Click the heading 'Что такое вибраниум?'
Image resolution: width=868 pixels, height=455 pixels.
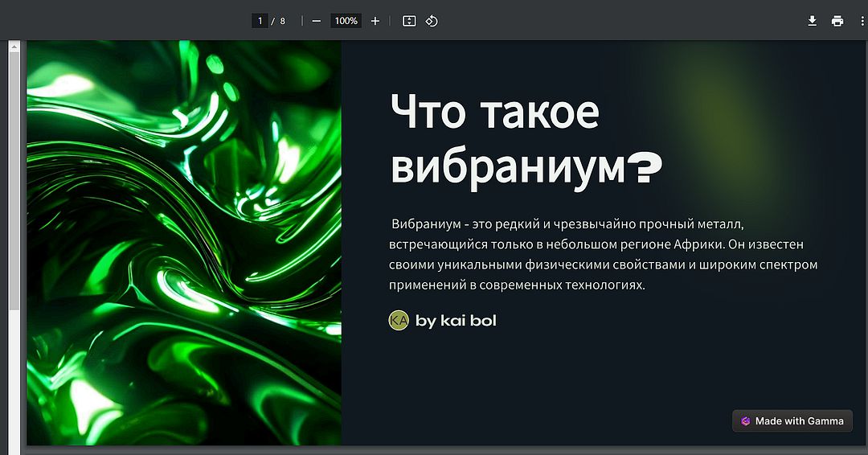[x=526, y=138]
